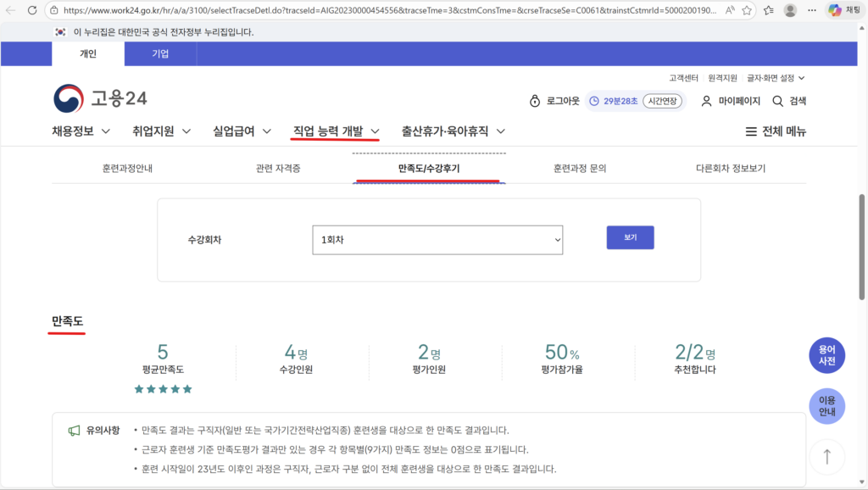Open the 이용안내 floating circle button
The height and width of the screenshot is (490, 868).
(826, 406)
